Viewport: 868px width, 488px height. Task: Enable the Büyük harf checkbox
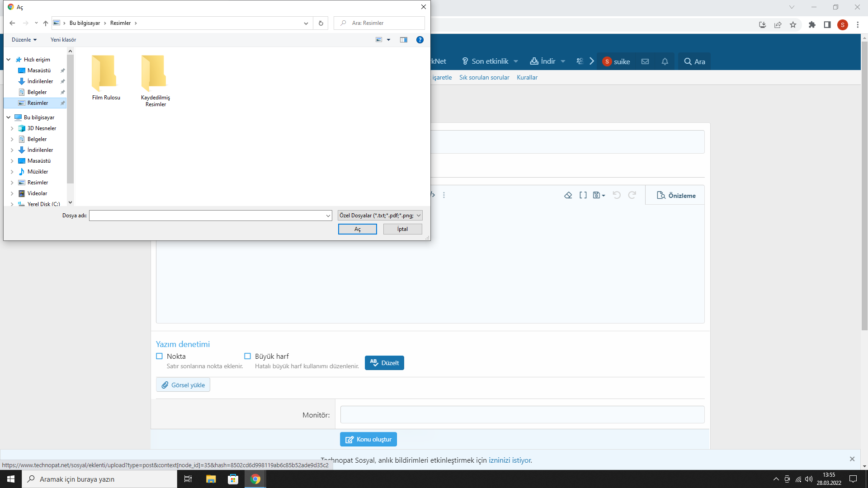coord(247,356)
